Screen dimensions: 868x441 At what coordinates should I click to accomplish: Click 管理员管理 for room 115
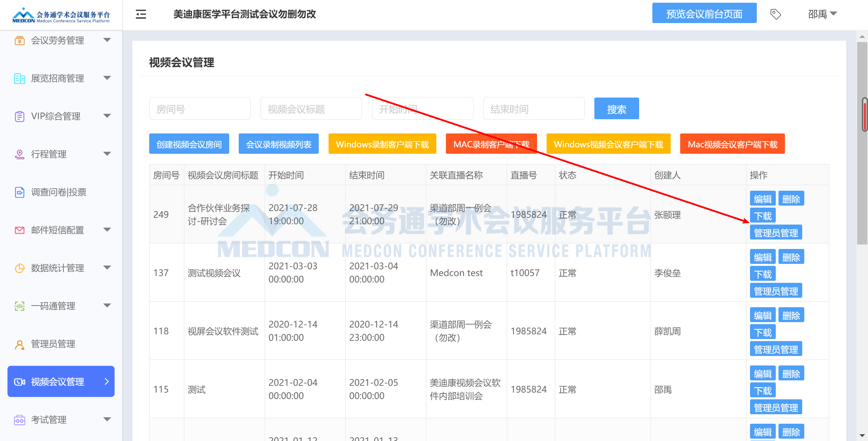(x=776, y=407)
